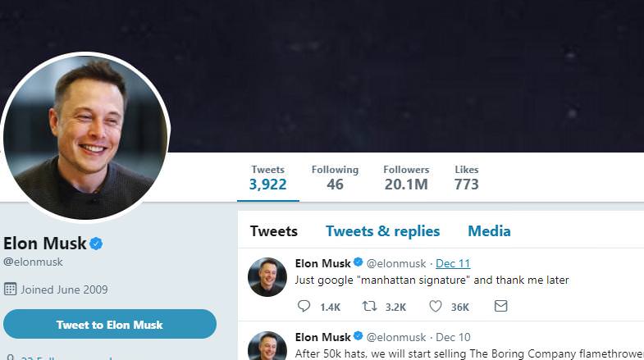Retweet the "manhattan signature" tweet
Screen dimensions: 644x360
[x=369, y=306]
